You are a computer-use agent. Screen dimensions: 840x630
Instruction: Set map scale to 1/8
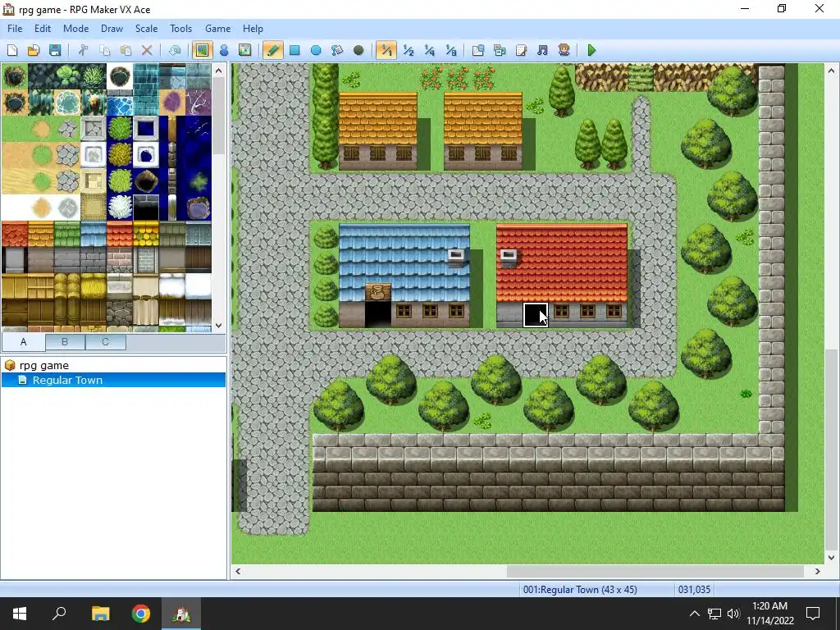point(451,50)
